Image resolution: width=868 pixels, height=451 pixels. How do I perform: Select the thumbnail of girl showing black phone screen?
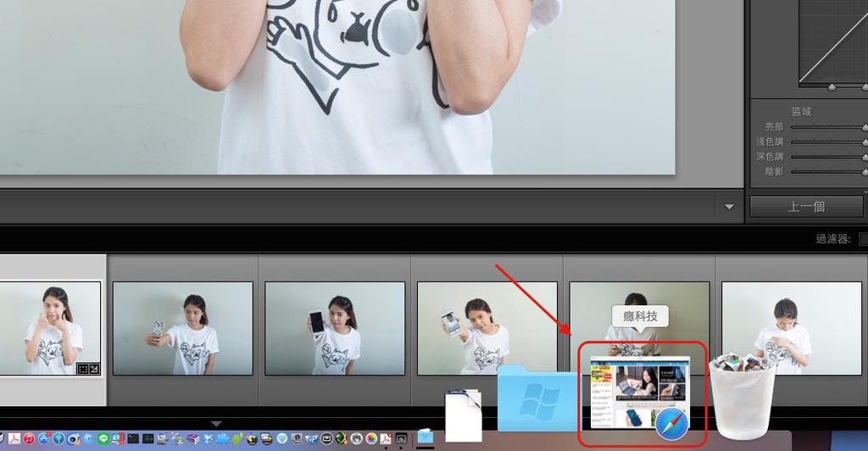click(x=335, y=329)
